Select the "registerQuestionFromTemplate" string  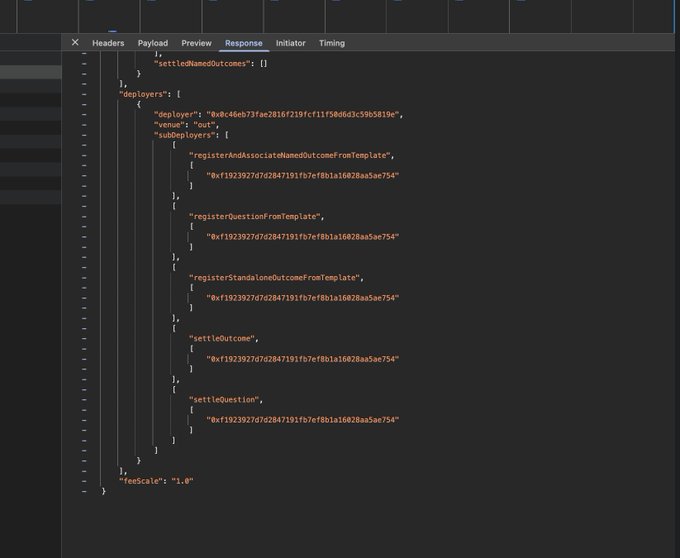[x=255, y=216]
